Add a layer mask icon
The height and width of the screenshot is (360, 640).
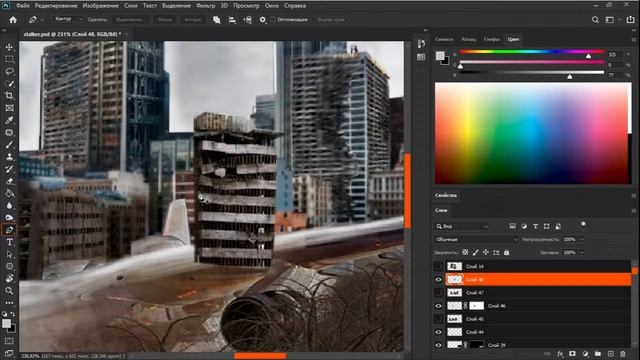pyautogui.click(x=572, y=354)
